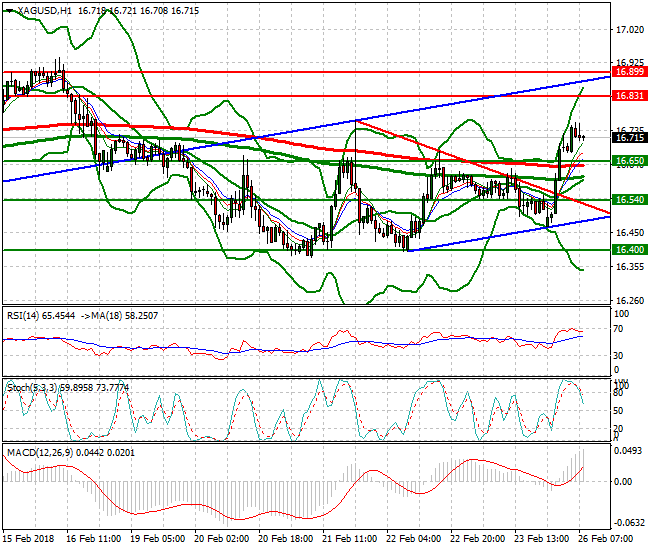Select the green 16.400 level label

coord(630,250)
